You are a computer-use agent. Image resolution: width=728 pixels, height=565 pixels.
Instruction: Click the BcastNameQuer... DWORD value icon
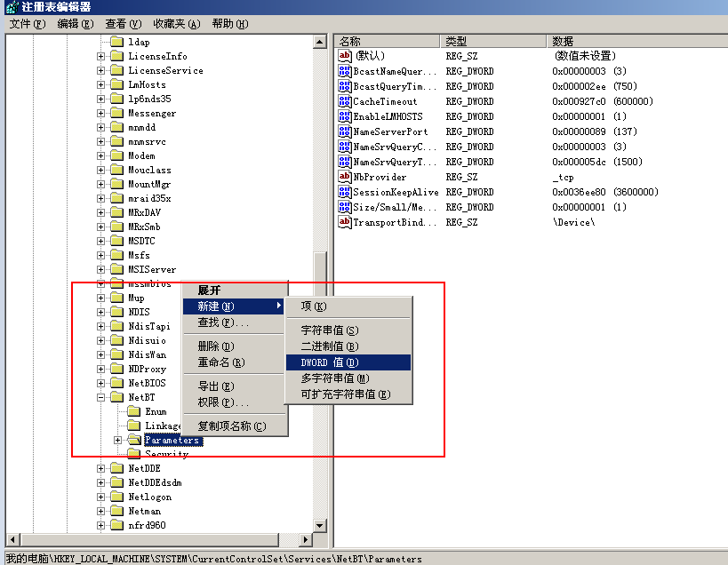point(345,71)
